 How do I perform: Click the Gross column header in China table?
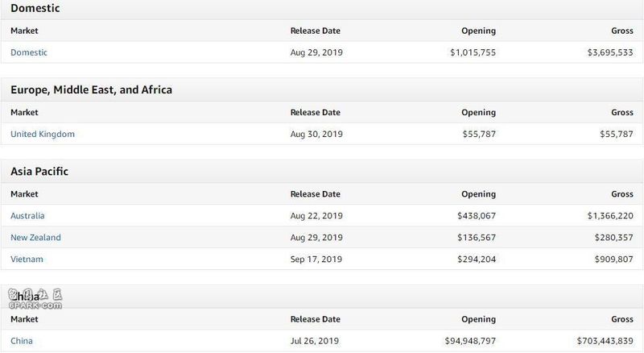tap(621, 320)
